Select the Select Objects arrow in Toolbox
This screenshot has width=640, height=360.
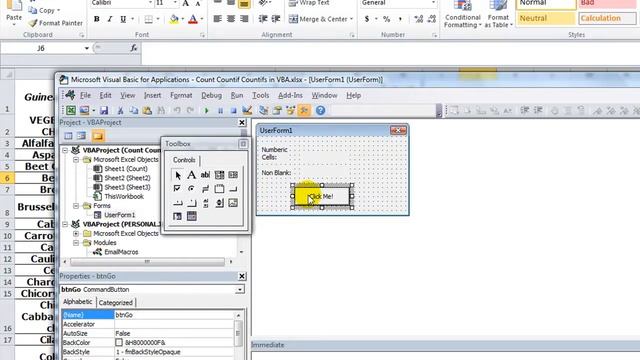point(178,175)
